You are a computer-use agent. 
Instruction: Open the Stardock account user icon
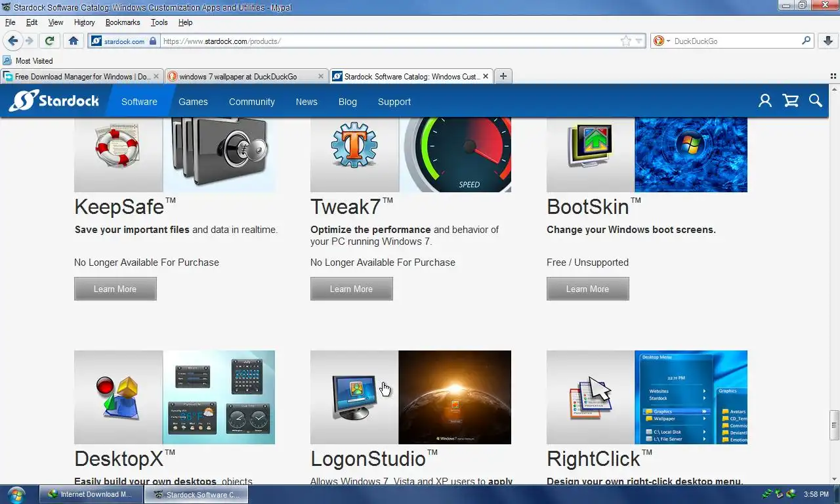(x=765, y=101)
